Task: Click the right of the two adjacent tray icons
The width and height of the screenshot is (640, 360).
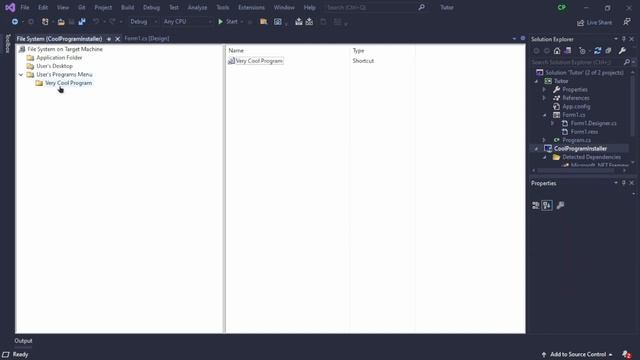Action: click(309, 22)
